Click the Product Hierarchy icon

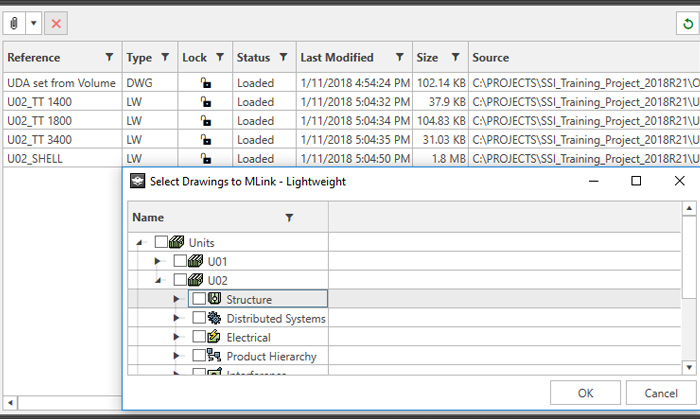point(214,356)
